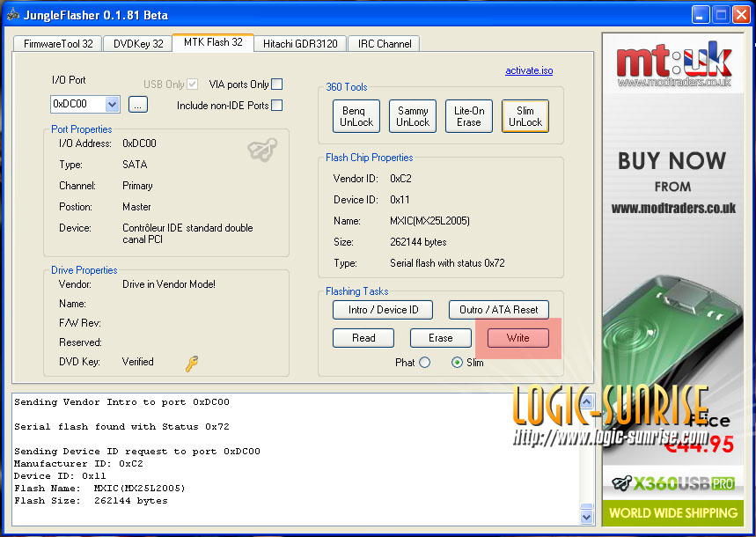This screenshot has width=756, height=537.
Task: Click the X360USB PRO logo icon
Action: pyautogui.click(x=622, y=482)
